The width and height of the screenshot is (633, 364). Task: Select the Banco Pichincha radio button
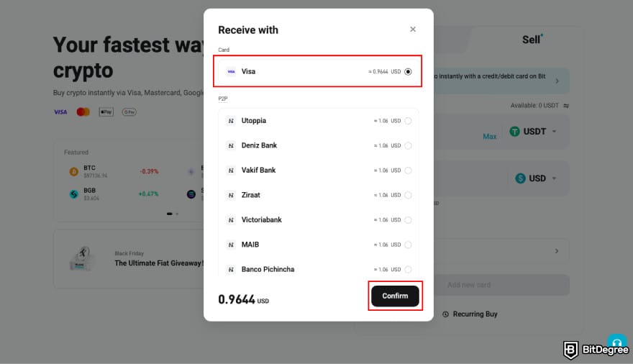point(408,270)
